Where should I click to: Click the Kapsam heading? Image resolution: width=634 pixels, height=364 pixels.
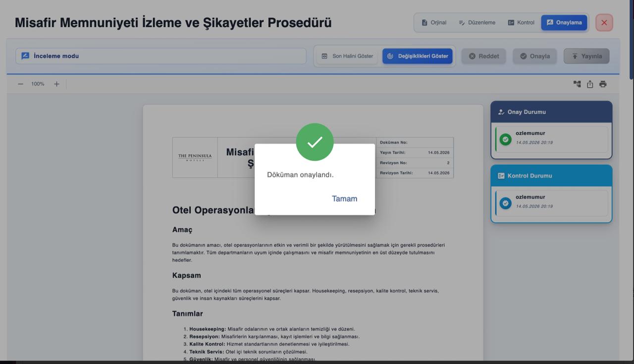coord(187,275)
